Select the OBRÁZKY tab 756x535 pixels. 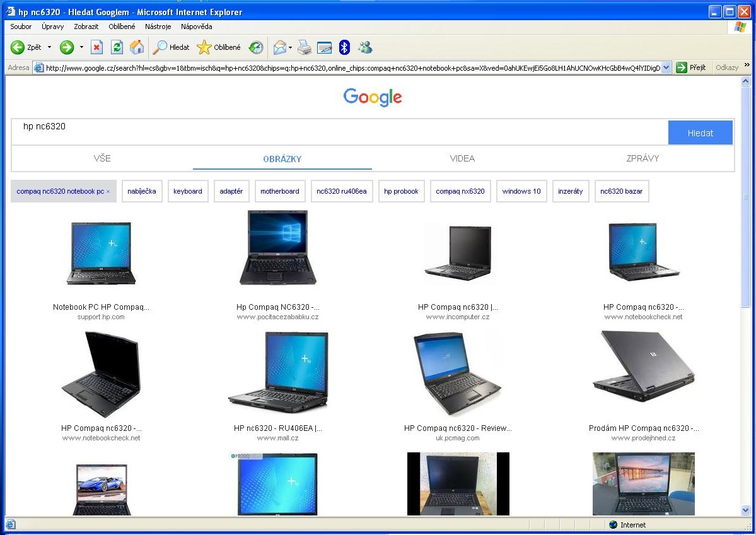tap(282, 159)
